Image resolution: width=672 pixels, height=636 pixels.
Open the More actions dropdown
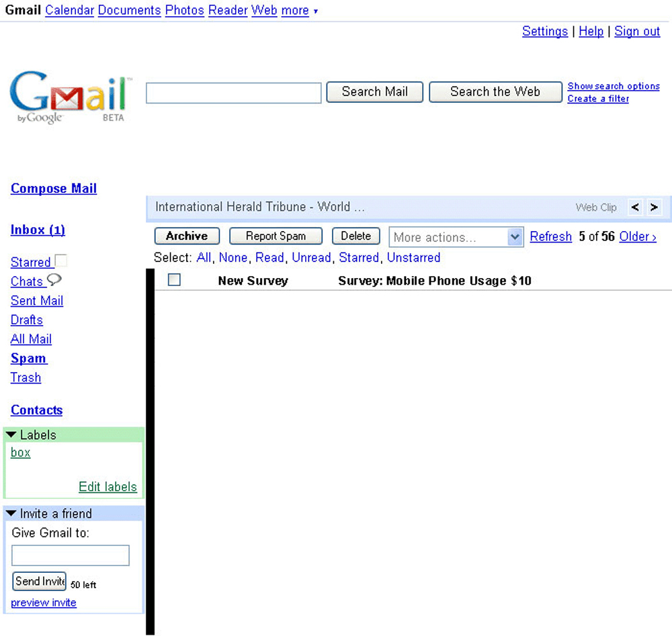(x=456, y=237)
